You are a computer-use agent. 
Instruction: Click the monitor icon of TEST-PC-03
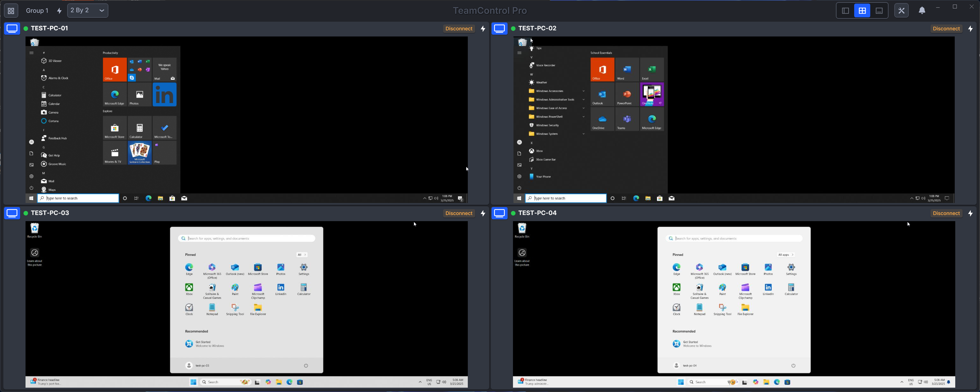point(12,213)
